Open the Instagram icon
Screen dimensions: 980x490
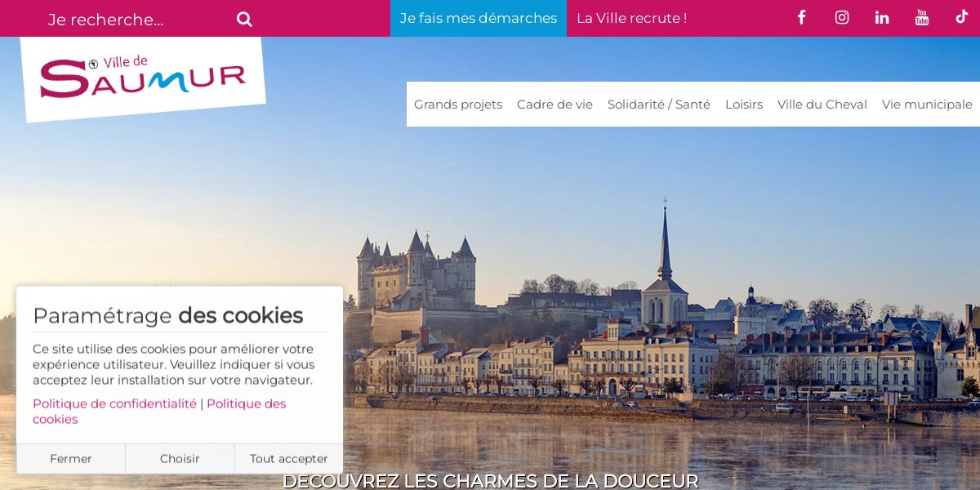842,17
